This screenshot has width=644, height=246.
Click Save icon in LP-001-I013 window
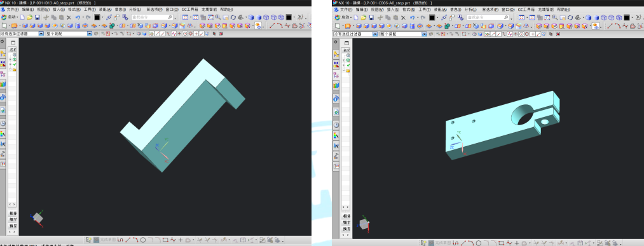38,17
